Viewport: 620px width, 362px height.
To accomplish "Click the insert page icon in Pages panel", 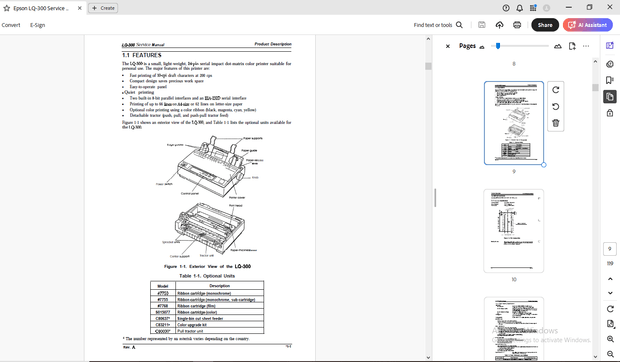I will click(572, 46).
